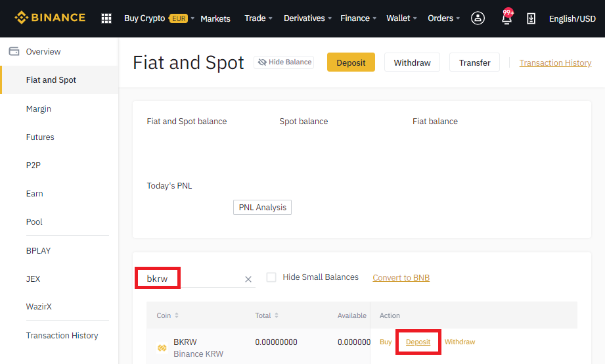
Task: Open P2P wallet in sidebar
Action: tap(34, 165)
